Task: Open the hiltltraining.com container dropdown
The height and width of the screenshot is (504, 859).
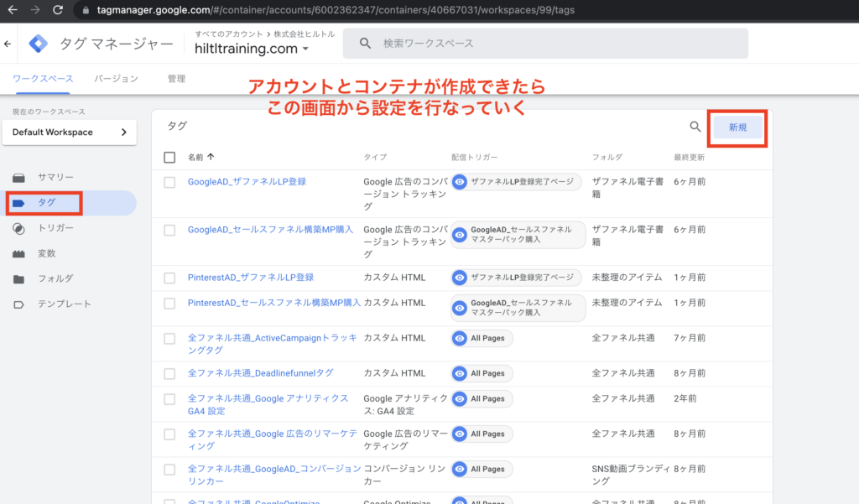Action: 252,49
